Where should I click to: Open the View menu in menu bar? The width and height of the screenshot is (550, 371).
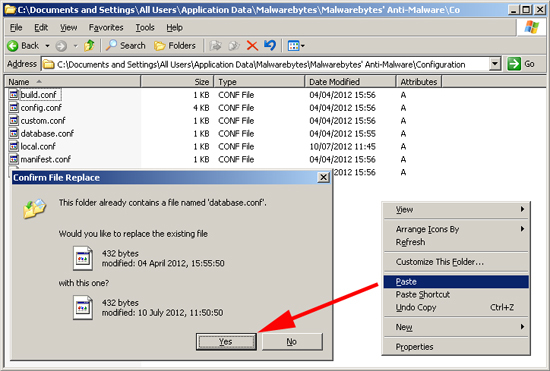point(68,27)
